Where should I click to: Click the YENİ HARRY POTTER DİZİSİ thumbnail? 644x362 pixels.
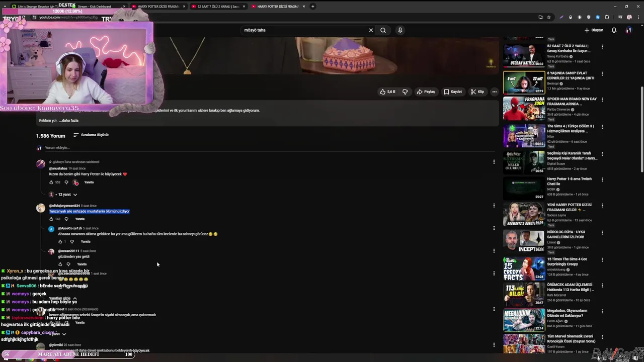(x=524, y=214)
